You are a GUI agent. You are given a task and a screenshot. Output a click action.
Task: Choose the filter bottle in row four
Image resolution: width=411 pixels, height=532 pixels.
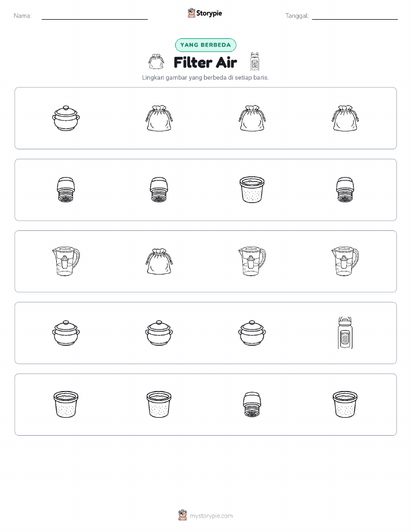pos(345,333)
